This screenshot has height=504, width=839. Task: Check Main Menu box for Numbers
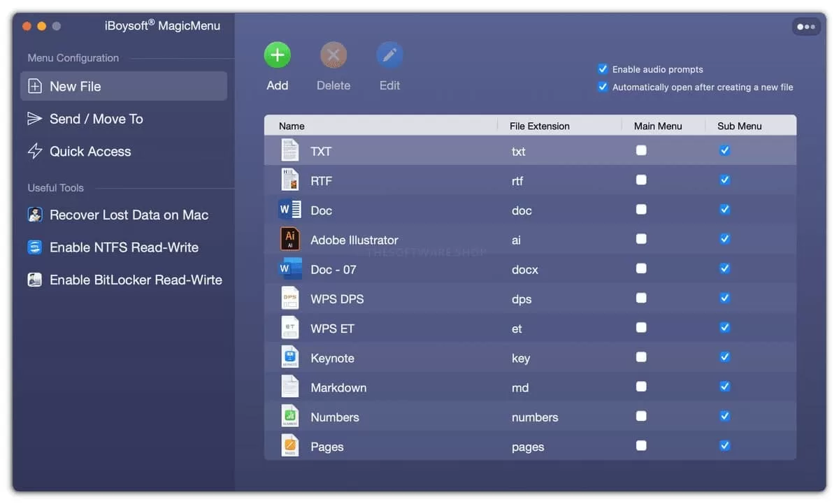pos(641,417)
